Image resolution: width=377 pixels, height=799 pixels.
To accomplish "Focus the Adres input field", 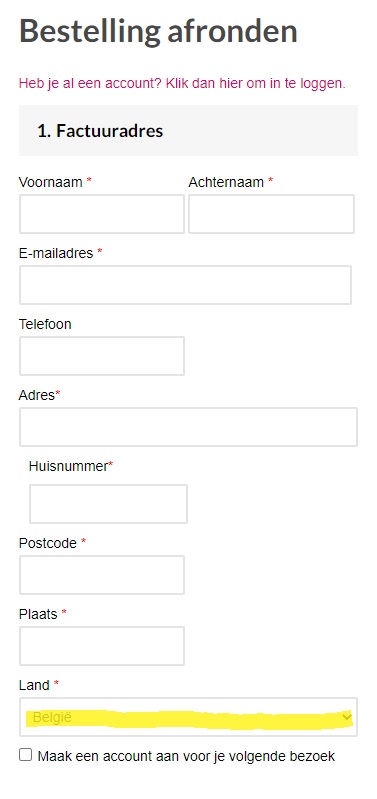I will click(188, 427).
